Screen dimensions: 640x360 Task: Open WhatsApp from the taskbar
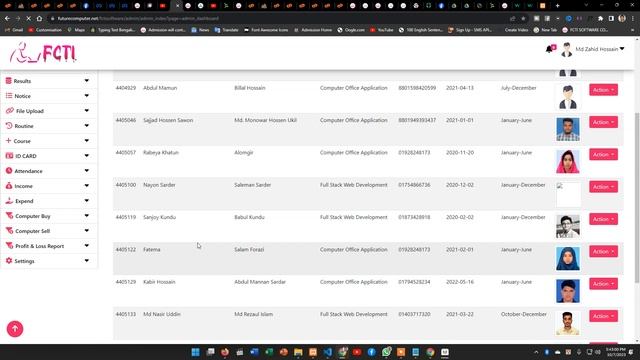[x=386, y=352]
